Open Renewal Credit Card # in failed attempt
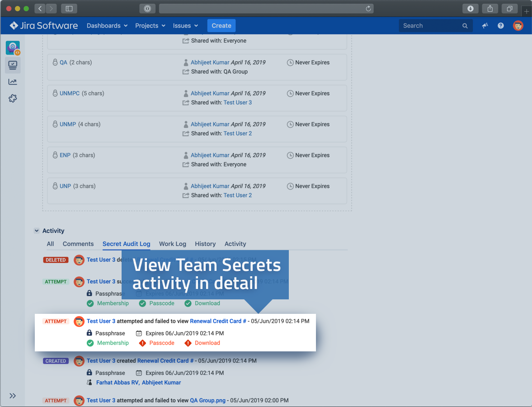Viewport: 532px width, 407px height. click(218, 321)
